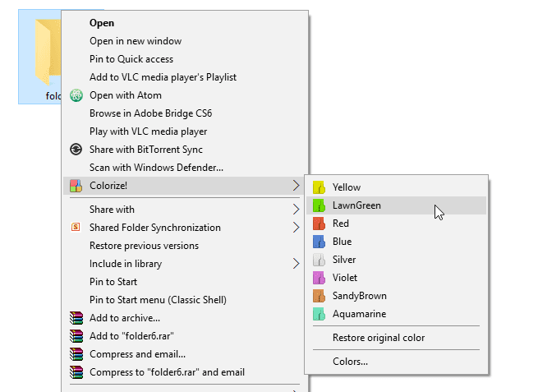The width and height of the screenshot is (538, 392).
Task: Click the Atom icon beside Open with Atom
Action: [x=76, y=95]
